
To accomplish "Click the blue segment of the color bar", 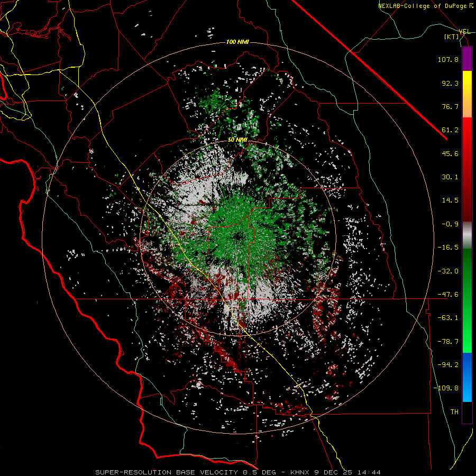I will point(467,377).
